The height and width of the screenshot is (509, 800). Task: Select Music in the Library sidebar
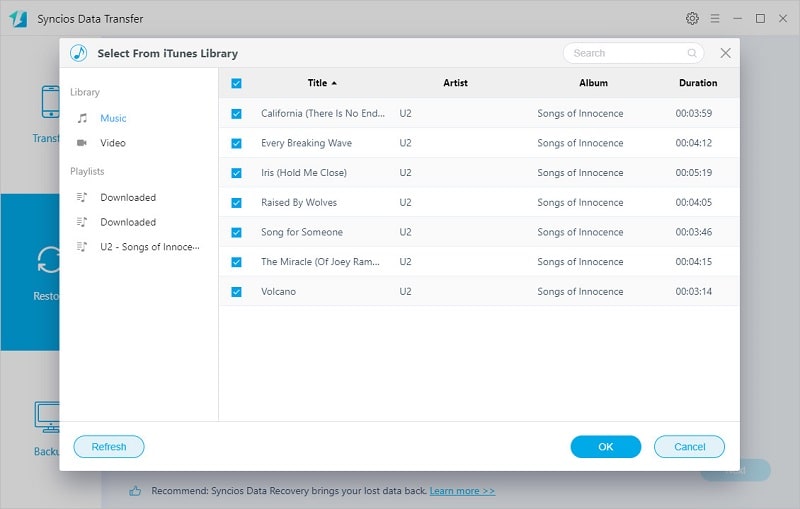pos(113,118)
